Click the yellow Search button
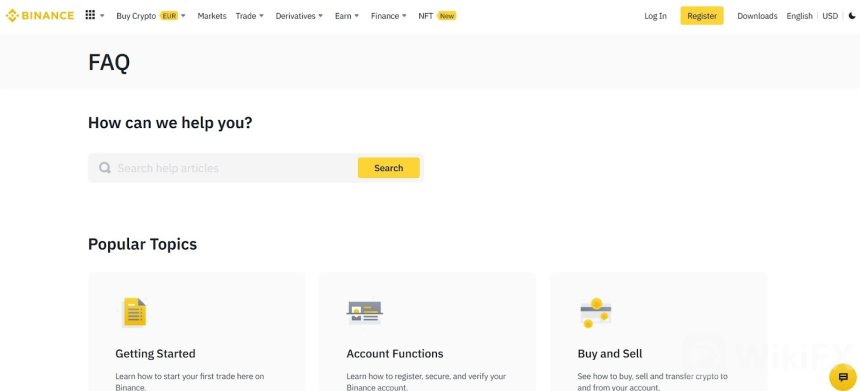 (x=389, y=168)
